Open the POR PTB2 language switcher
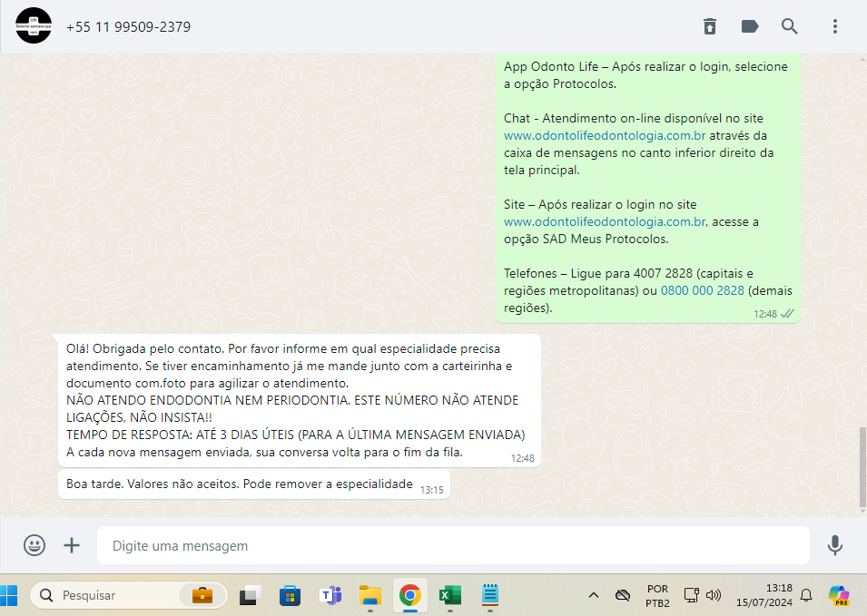The height and width of the screenshot is (616, 867). 657,595
